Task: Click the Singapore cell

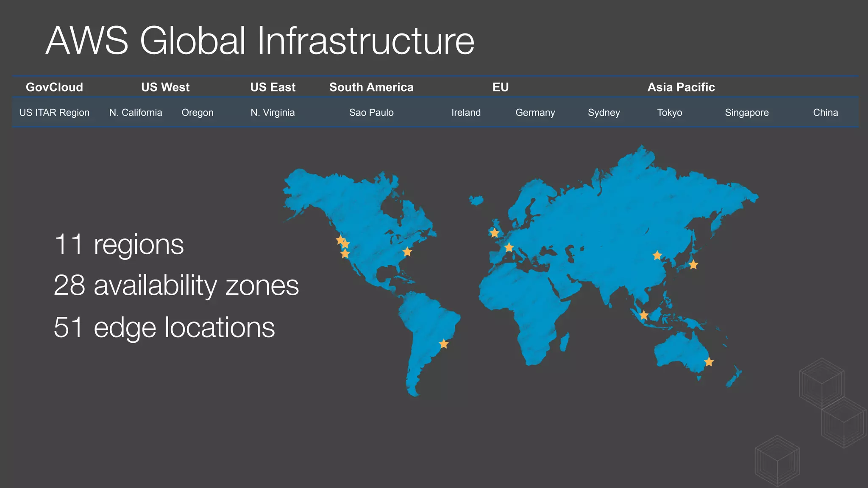Action: (747, 113)
